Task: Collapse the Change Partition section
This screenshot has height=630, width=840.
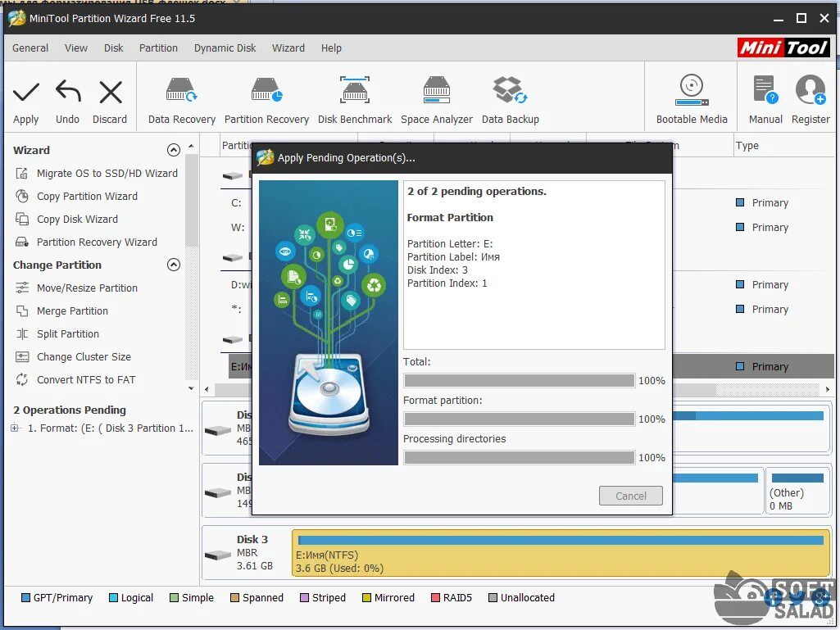Action: [174, 265]
